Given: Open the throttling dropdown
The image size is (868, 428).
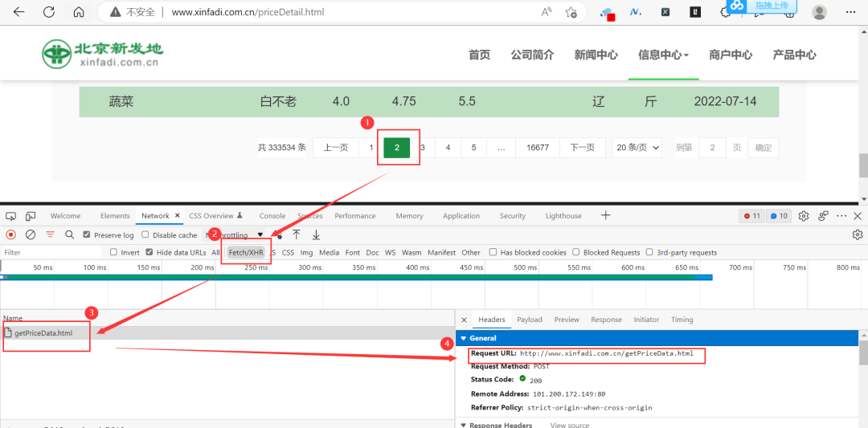Looking at the screenshot, I should tap(235, 235).
